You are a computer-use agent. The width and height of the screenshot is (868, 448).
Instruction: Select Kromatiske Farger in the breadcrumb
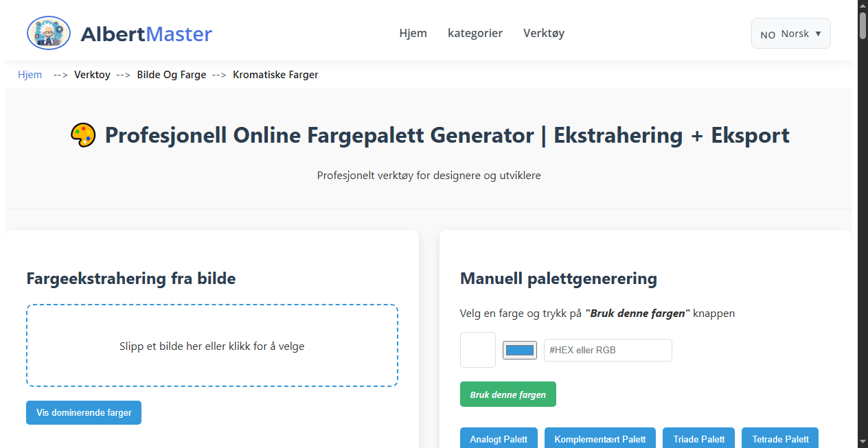[x=275, y=74]
